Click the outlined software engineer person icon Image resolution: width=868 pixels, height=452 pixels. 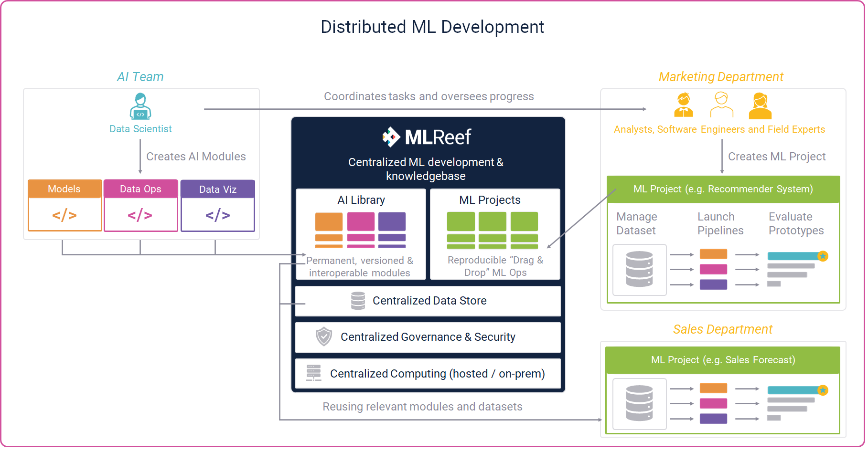[721, 105]
